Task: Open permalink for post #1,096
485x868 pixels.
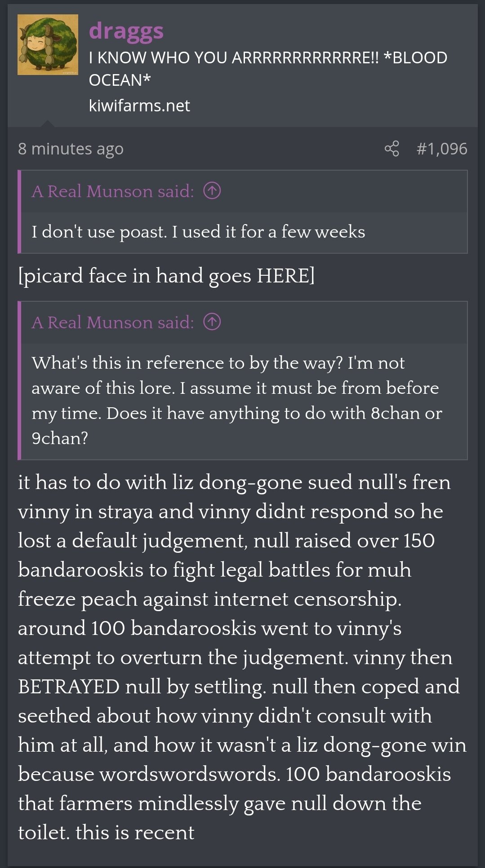Action: pyautogui.click(x=441, y=149)
